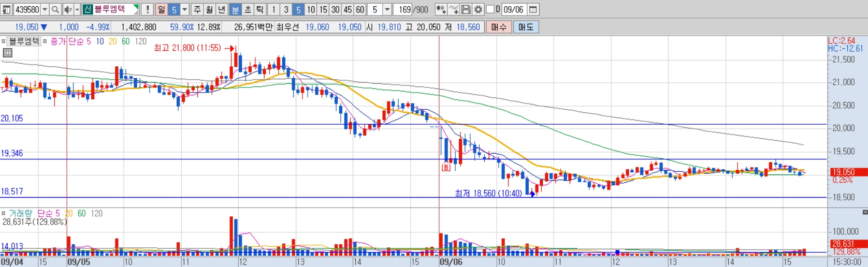Click the exclamation mark info button
868x267 pixels.
pyautogui.click(x=147, y=10)
